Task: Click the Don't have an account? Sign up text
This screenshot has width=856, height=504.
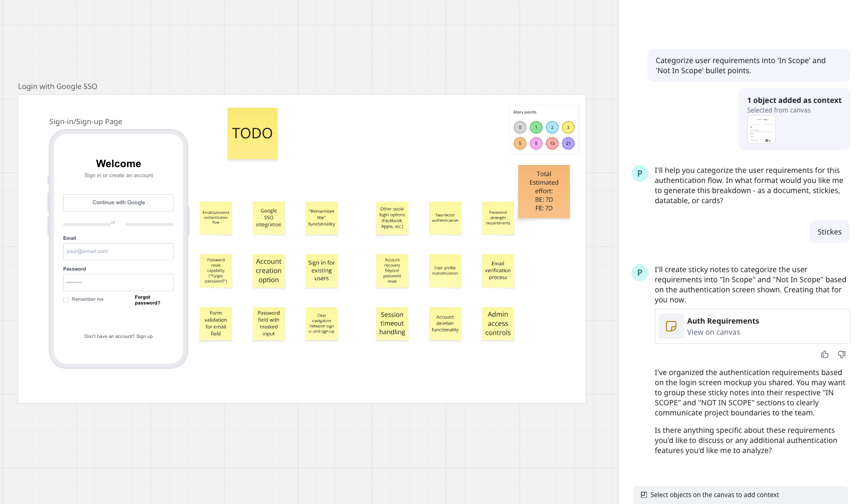Action: coord(118,336)
